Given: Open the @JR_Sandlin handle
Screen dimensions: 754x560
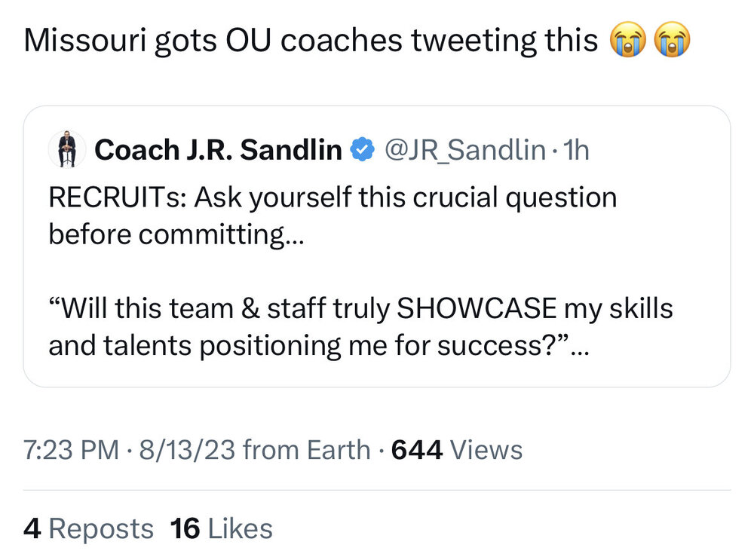Looking at the screenshot, I should click(x=464, y=151).
